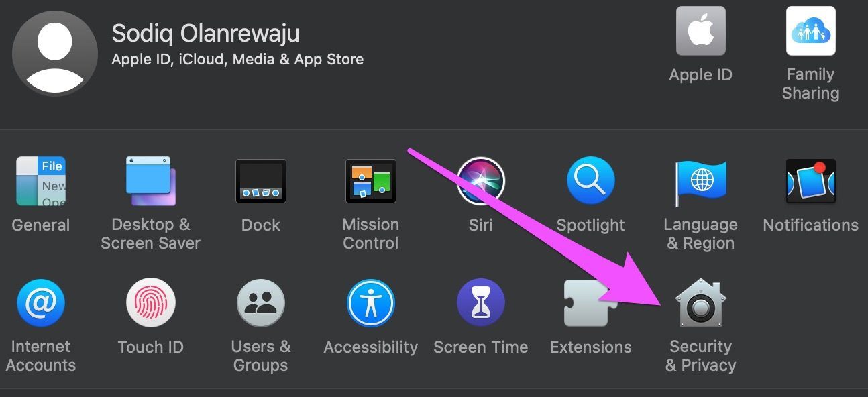This screenshot has width=868, height=397.
Task: Open Screen Time hourglass icon
Action: pyautogui.click(x=480, y=303)
